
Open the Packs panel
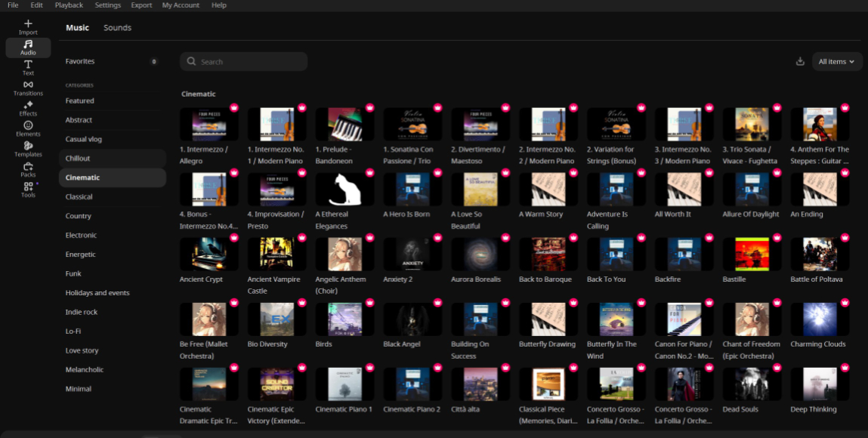pos(28,170)
